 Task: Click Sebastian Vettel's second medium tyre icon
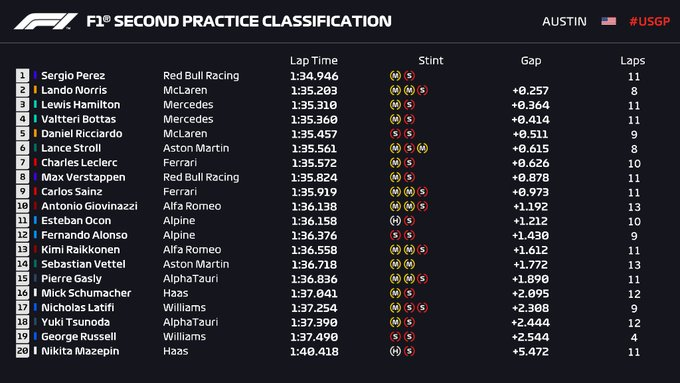click(x=409, y=264)
